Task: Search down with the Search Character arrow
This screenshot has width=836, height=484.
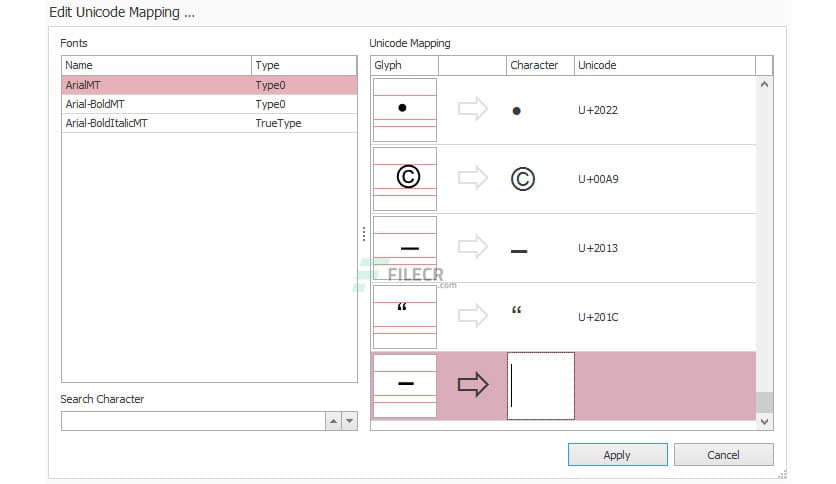Action: point(349,421)
